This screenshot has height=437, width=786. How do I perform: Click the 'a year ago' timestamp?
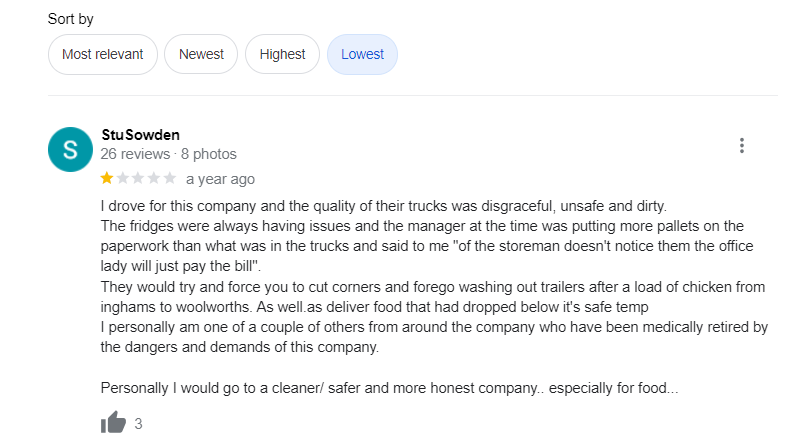point(220,179)
